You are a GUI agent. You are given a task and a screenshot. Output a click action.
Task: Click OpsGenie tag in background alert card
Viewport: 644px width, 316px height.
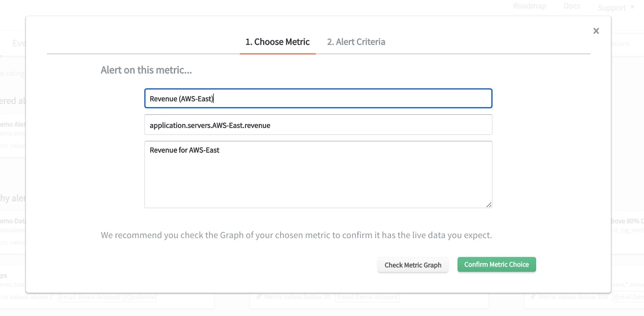click(x=140, y=297)
